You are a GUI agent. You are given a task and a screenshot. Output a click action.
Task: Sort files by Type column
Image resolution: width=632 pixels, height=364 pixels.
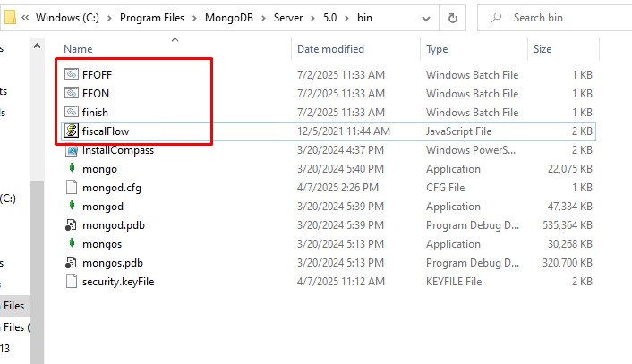(x=437, y=49)
